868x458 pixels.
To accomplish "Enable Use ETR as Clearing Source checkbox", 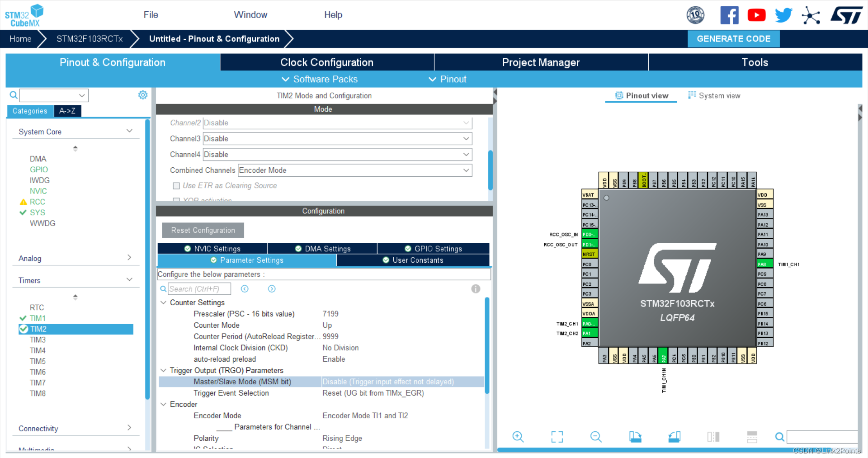I will 176,186.
